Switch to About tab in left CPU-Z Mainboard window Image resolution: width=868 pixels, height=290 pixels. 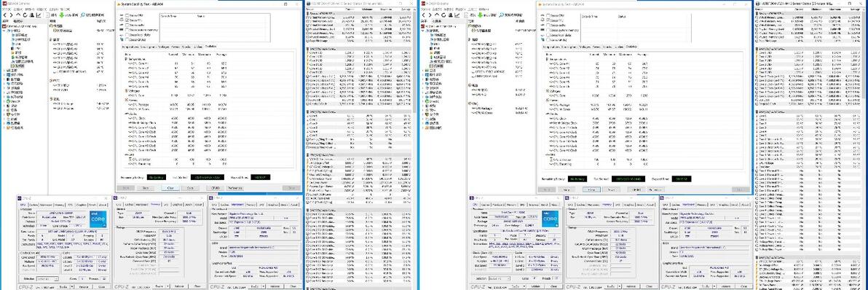(294, 205)
